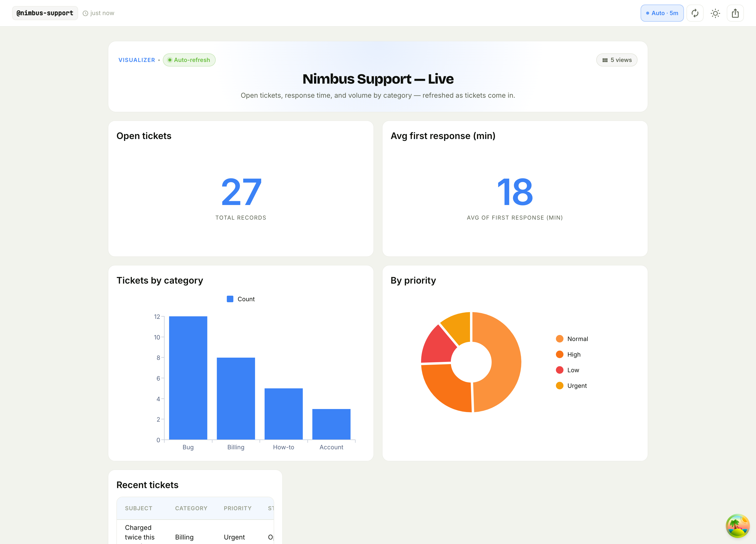Toggle Normal priority legend swatch

click(559, 339)
